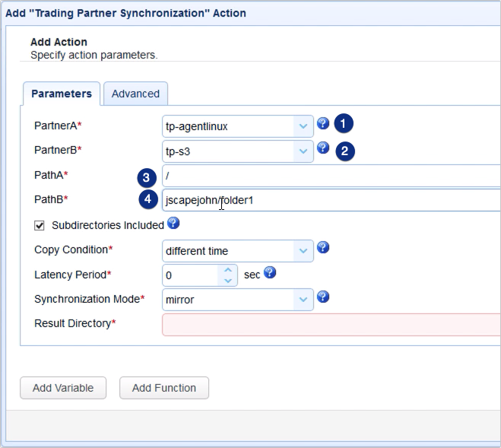Click inside the Latency Period number field
Screen dimensions: 501x448
coord(190,275)
